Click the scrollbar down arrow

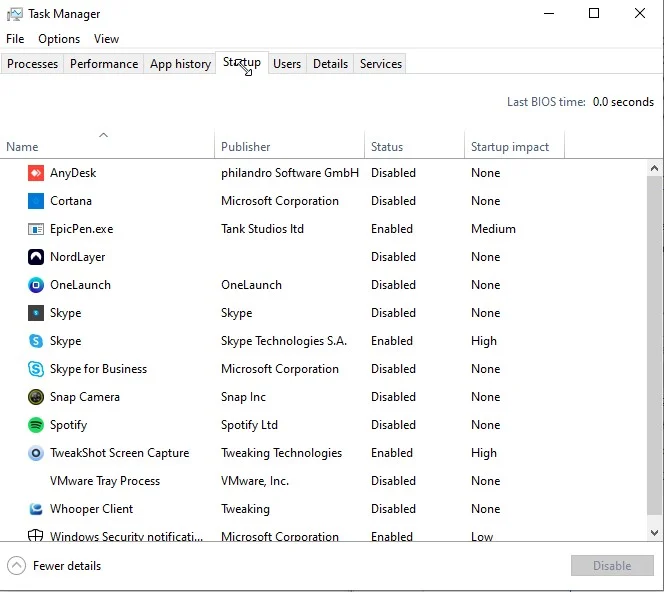click(x=654, y=532)
